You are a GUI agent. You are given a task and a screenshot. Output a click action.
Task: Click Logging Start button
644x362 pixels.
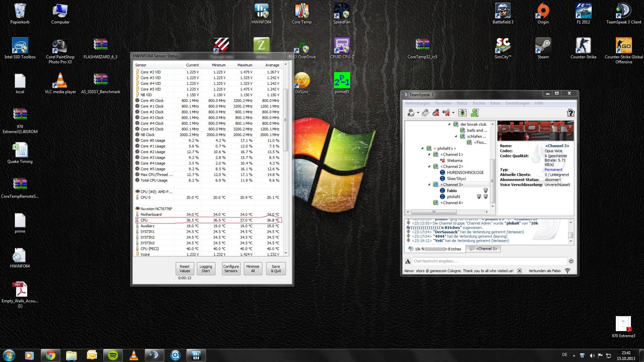206,269
